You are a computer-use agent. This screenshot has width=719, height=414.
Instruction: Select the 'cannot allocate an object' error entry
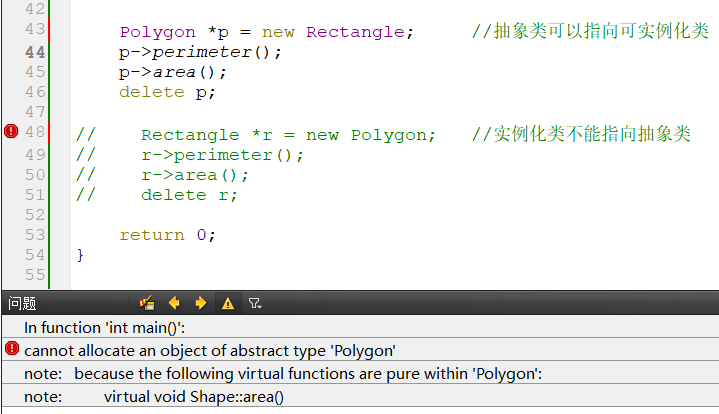point(210,350)
